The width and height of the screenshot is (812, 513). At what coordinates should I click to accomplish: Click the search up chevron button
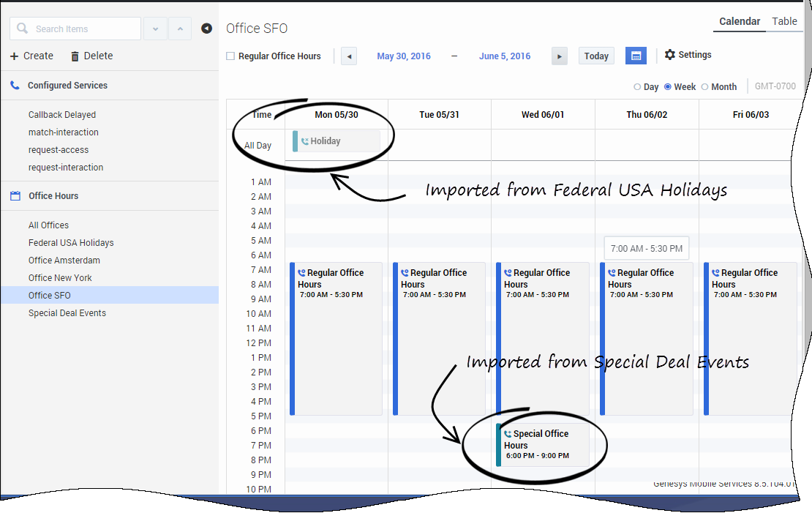click(x=180, y=29)
